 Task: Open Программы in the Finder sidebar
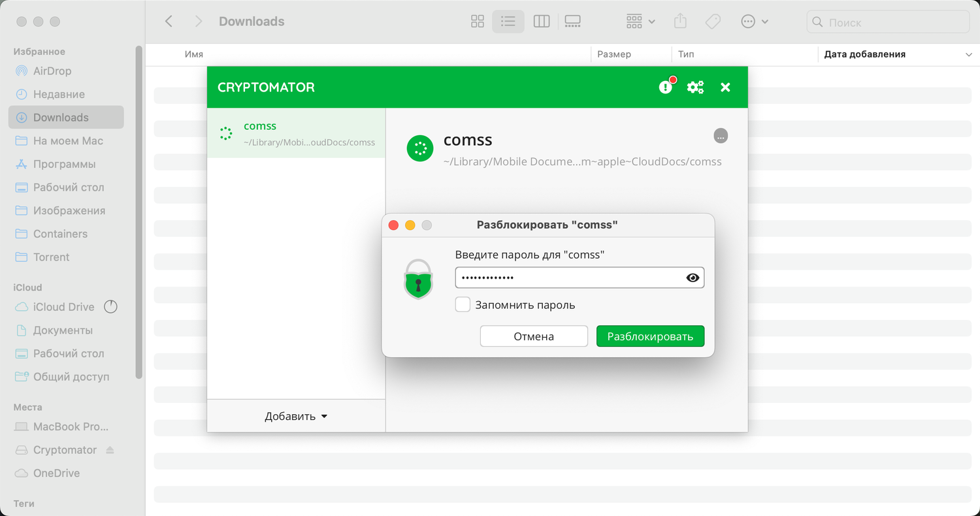coord(66,164)
